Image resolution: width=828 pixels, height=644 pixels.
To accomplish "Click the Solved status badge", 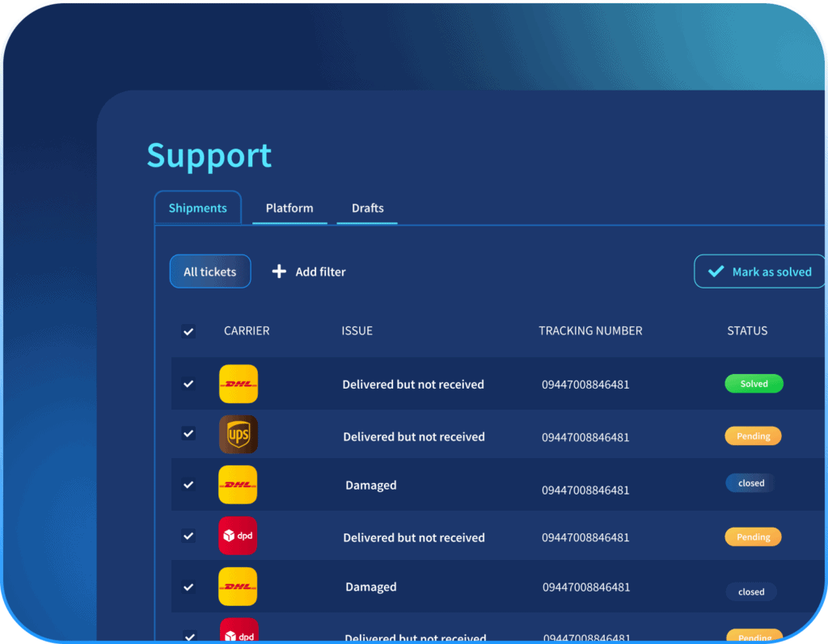I will [754, 384].
